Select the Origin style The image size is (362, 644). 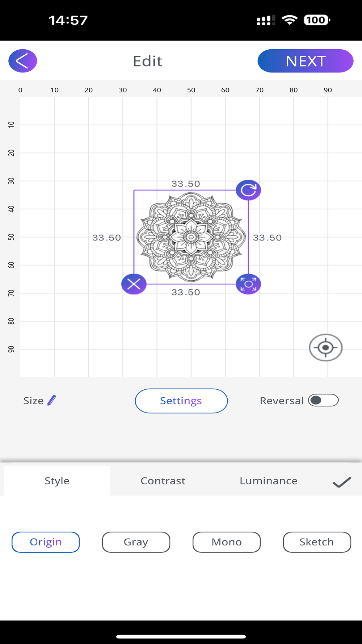[46, 542]
